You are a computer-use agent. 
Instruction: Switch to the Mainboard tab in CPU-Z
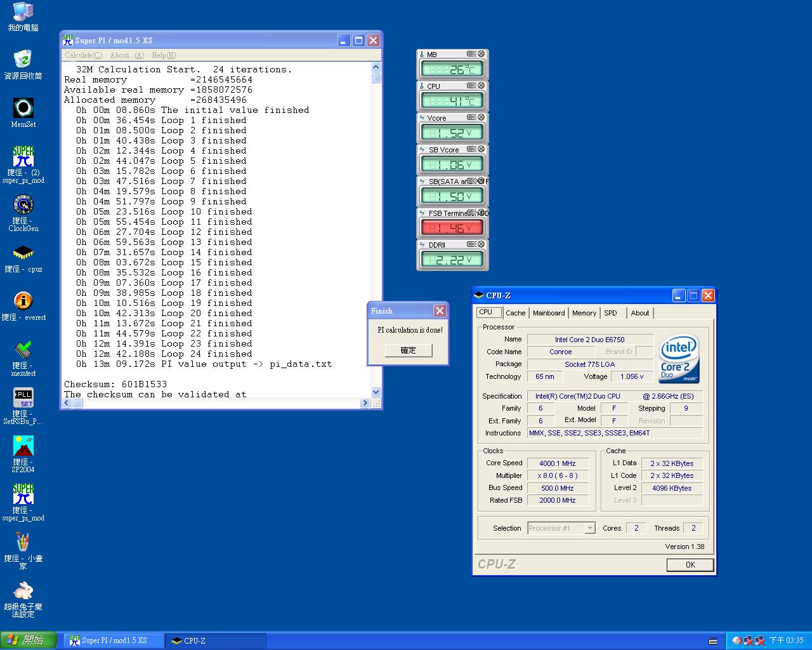pos(549,313)
